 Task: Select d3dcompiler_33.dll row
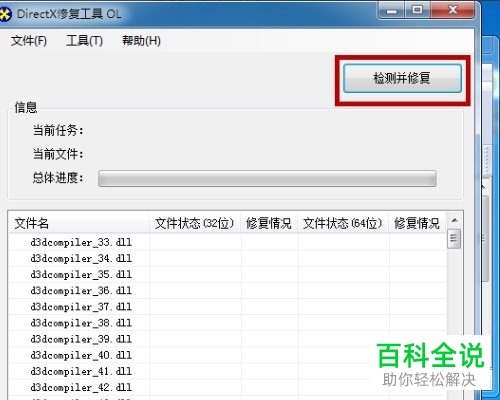[227, 242]
